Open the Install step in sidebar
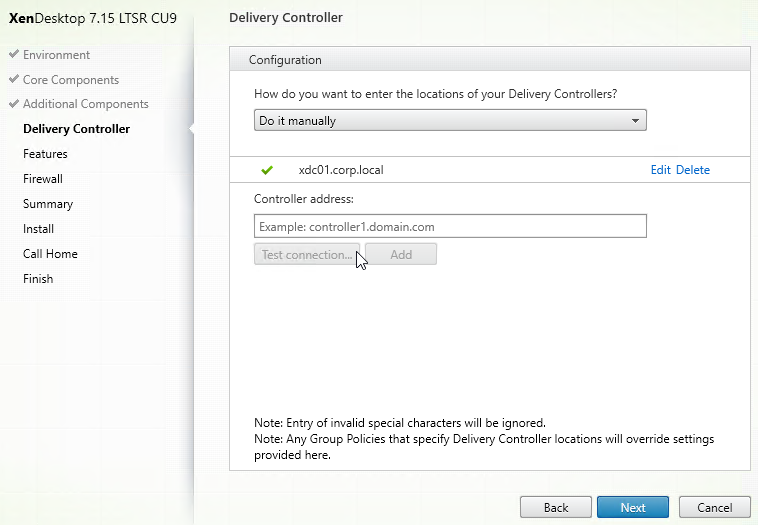Screen dimensions: 758x525 [x=38, y=229]
